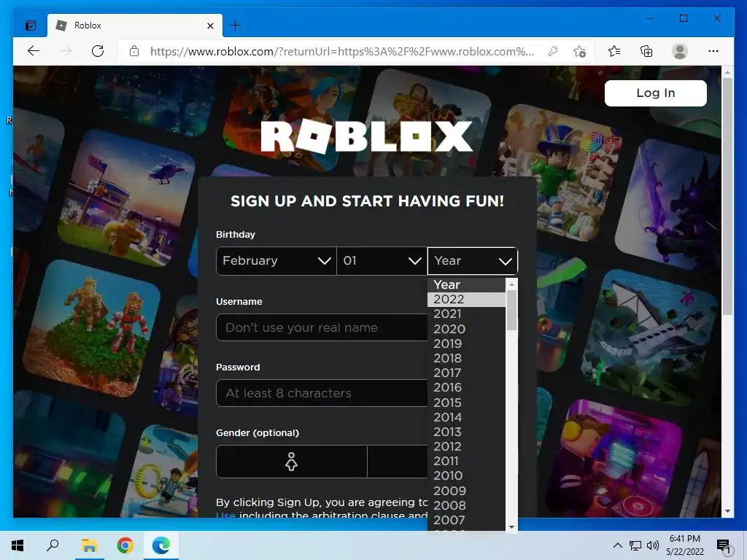
Task: Collapse the Year dropdown
Action: click(x=473, y=260)
